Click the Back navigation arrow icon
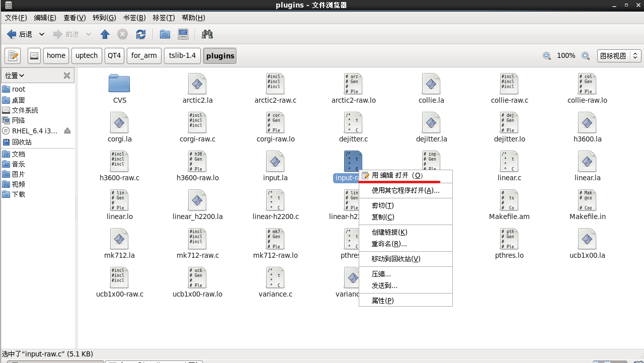 click(x=12, y=34)
